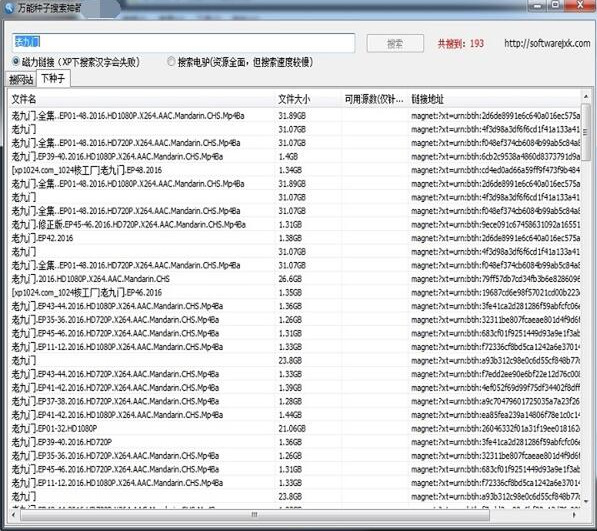
Task: Click the search keyword input field
Action: (x=184, y=43)
